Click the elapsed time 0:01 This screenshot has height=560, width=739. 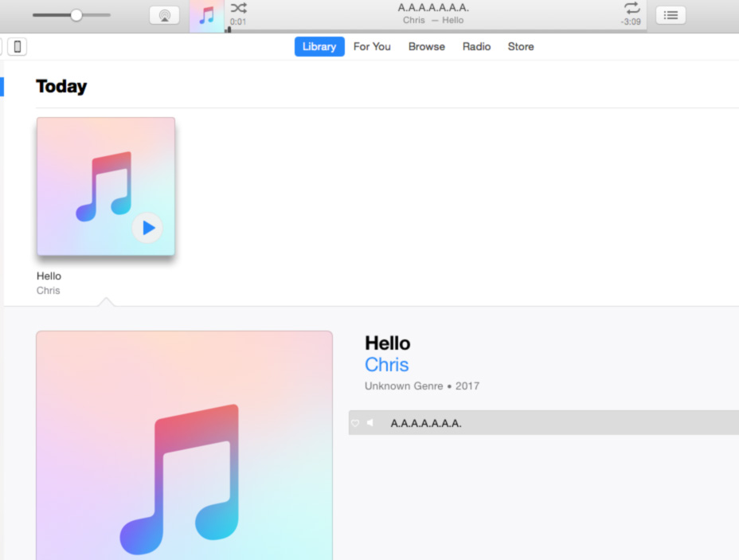coord(238,22)
